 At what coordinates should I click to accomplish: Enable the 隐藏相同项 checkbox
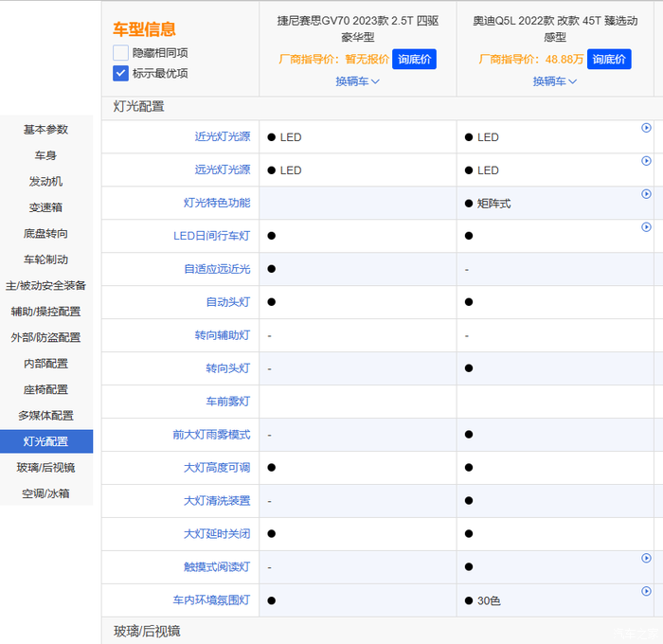pyautogui.click(x=120, y=53)
